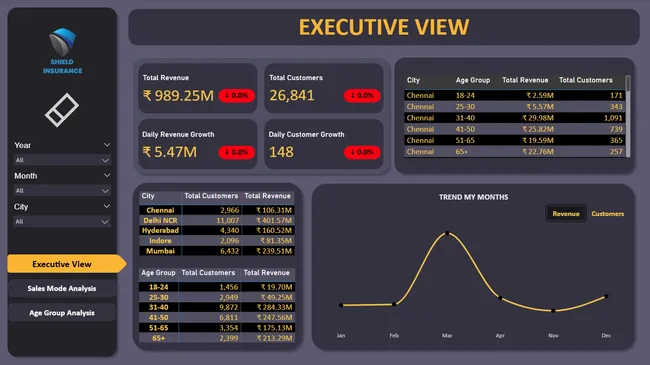Select the Hyderabad row

point(217,231)
